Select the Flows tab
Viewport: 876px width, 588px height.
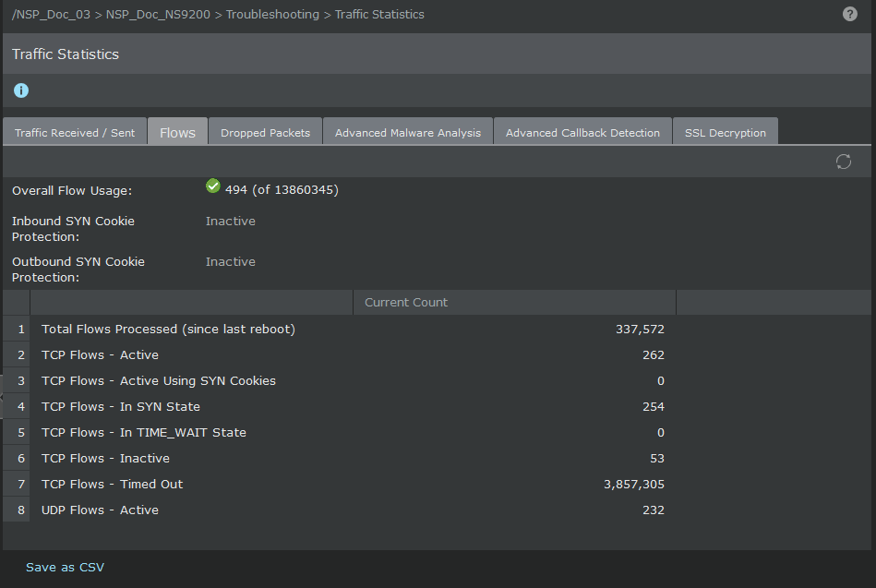coord(177,133)
